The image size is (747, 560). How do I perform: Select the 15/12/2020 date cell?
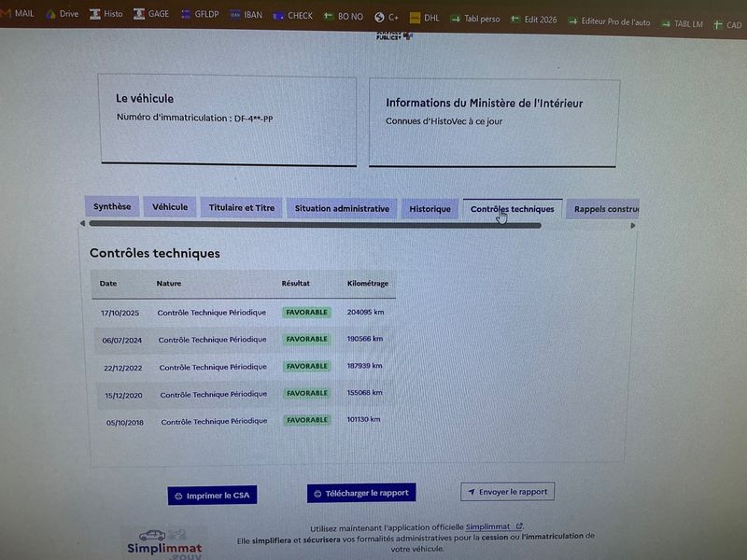point(123,396)
